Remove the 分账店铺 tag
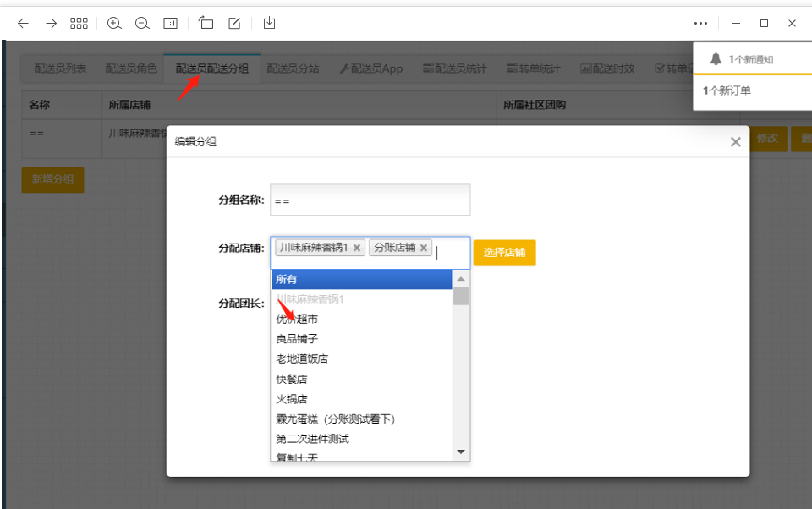This screenshot has height=509, width=812. point(425,248)
